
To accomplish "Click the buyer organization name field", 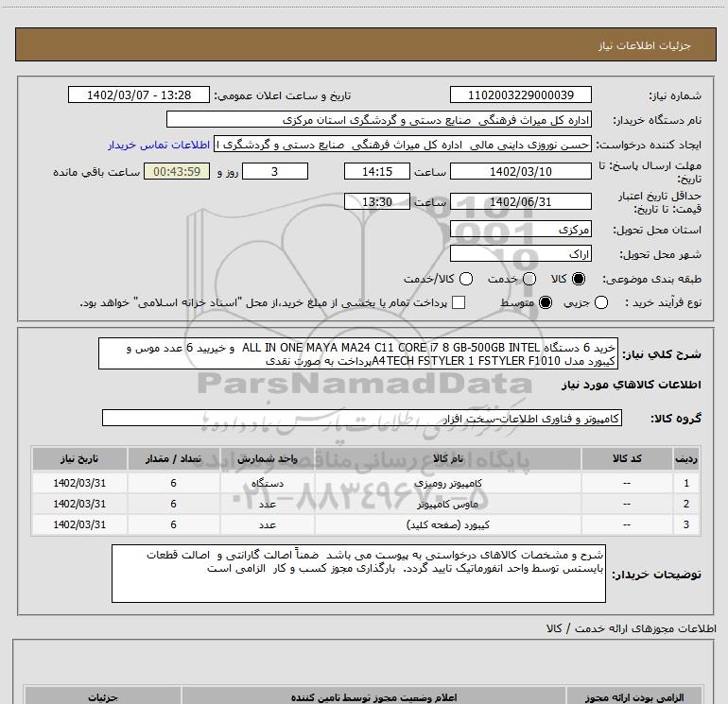I will point(379,119).
